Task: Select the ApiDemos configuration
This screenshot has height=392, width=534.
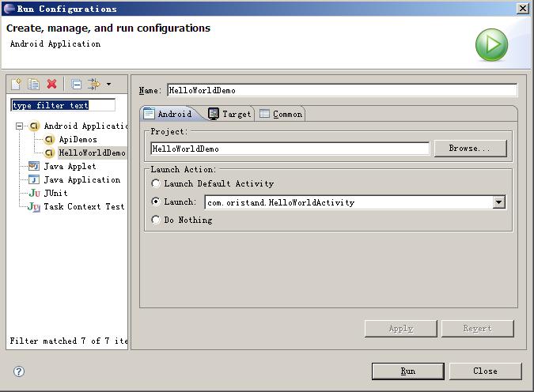Action: tap(78, 140)
